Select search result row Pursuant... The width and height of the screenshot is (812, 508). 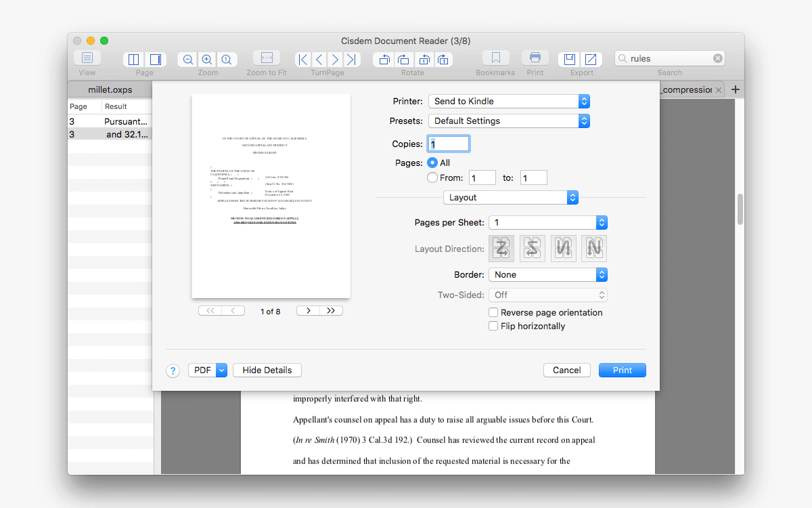point(110,122)
